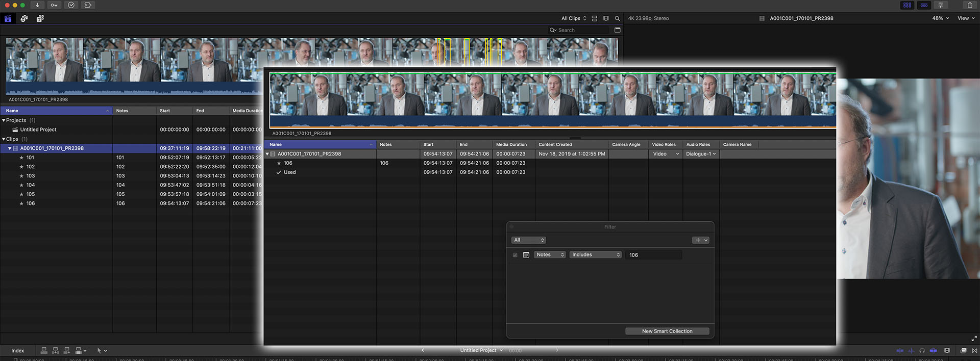Viewport: 980px width, 361px height.
Task: Collapse A001C001_170101_PR2398 in overlay list
Action: coord(267,154)
